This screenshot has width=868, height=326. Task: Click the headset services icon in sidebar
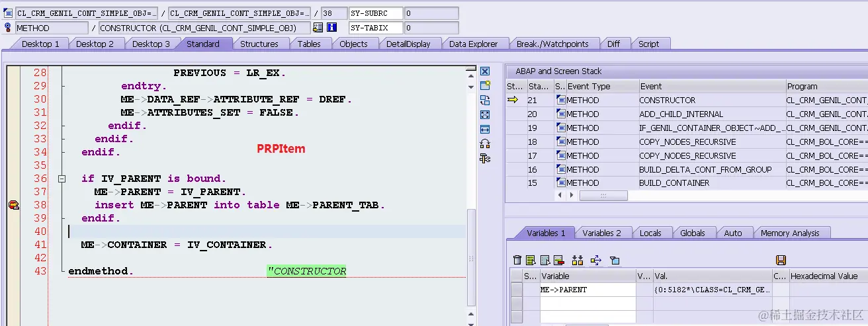point(485,144)
